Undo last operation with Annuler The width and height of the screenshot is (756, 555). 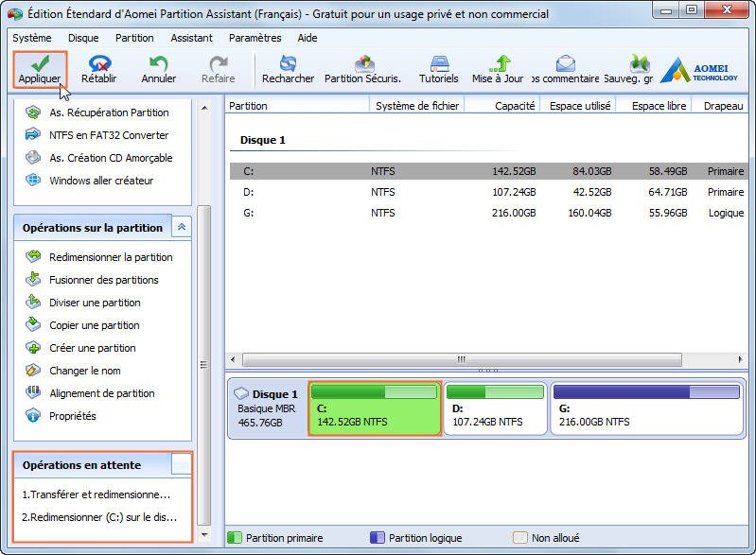159,70
